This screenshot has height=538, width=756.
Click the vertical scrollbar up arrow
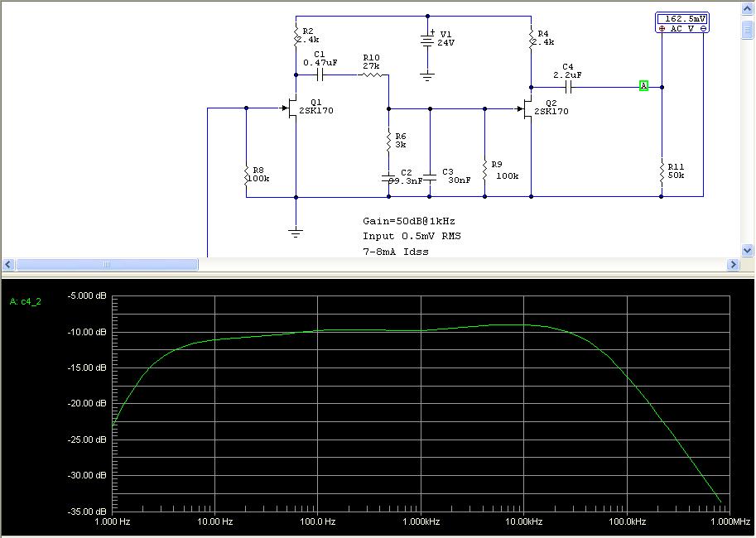(x=747, y=9)
